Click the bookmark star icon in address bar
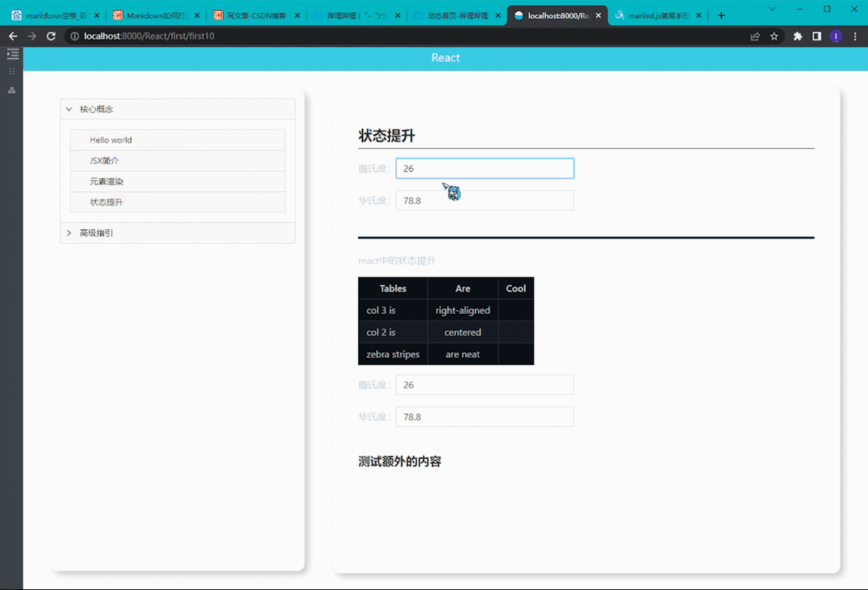 773,35
